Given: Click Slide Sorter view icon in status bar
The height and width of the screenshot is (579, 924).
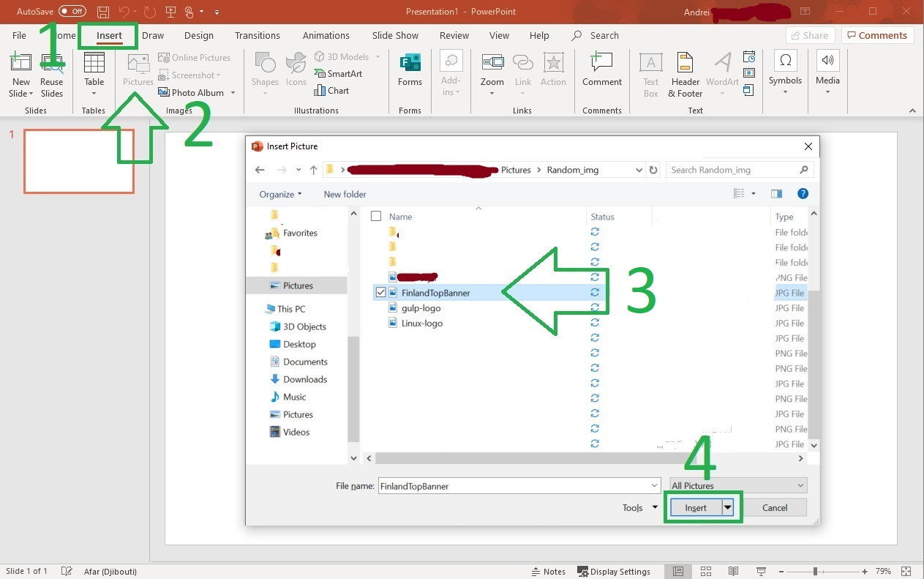Looking at the screenshot, I should 706,571.
